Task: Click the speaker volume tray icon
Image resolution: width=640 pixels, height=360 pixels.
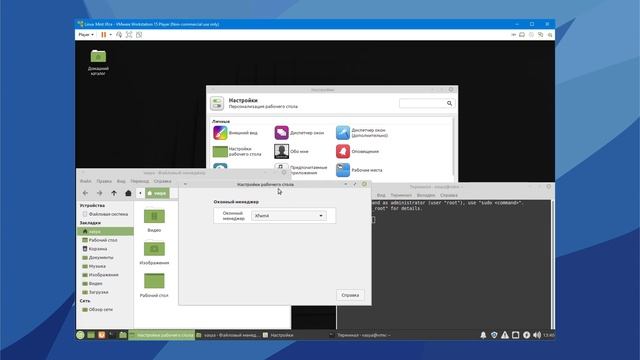Action: click(x=537, y=335)
